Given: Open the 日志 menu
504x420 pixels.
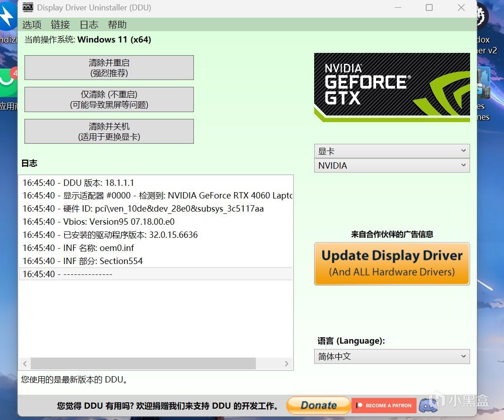Looking at the screenshot, I should pos(89,25).
